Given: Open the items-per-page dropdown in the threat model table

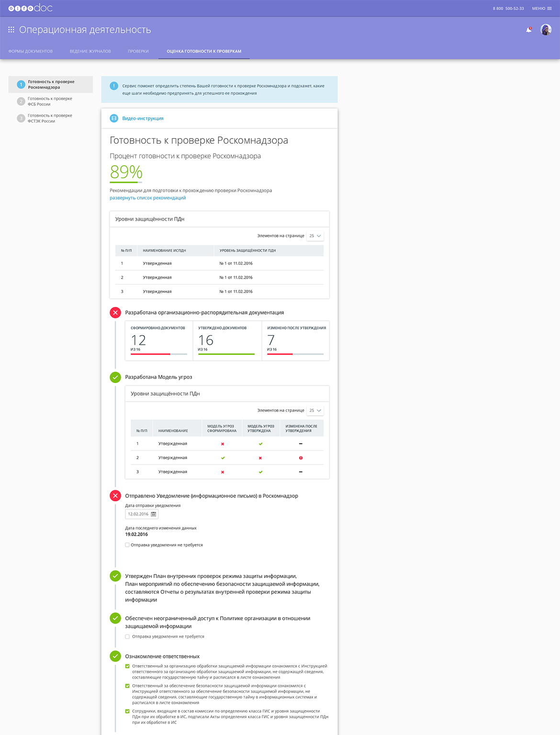Looking at the screenshot, I should 315,411.
